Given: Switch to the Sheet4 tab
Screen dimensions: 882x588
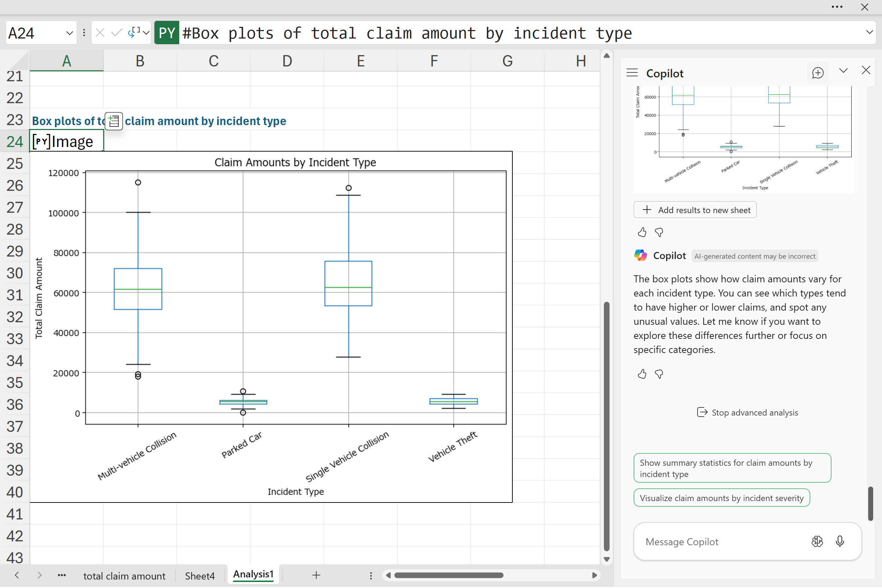Looking at the screenshot, I should [x=200, y=576].
